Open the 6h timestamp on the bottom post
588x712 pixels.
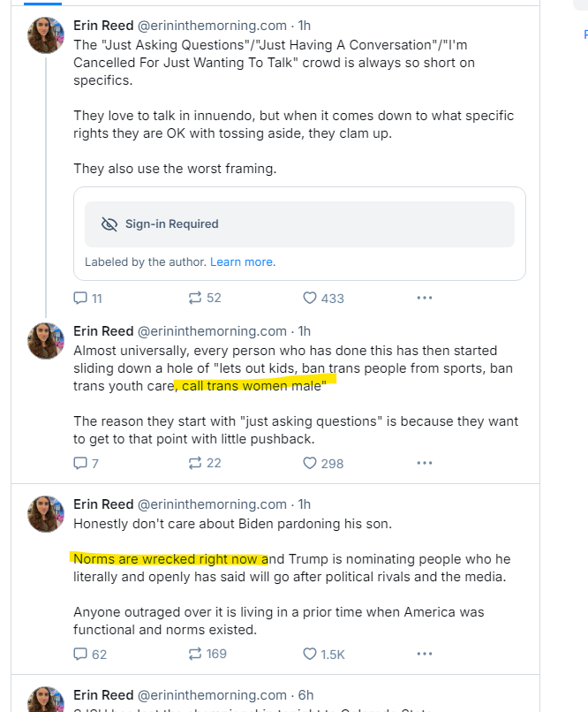(305, 694)
